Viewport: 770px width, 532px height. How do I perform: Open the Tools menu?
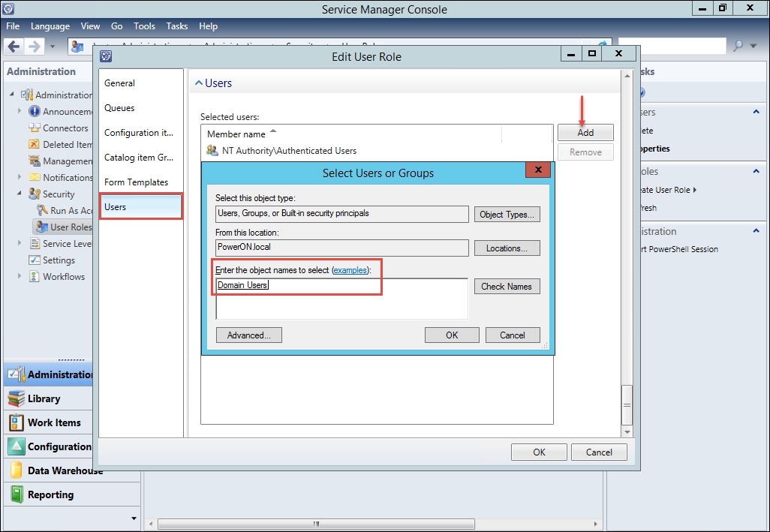(x=144, y=26)
